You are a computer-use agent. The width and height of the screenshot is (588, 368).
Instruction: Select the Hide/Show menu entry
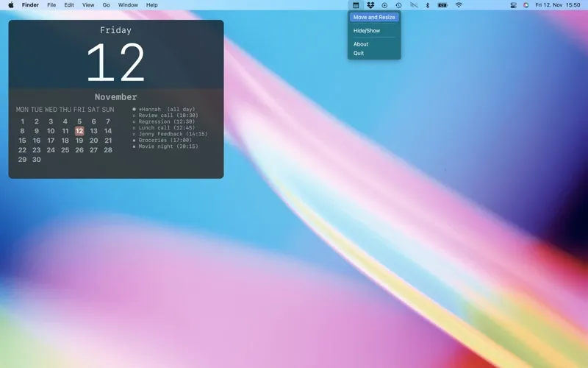point(367,31)
